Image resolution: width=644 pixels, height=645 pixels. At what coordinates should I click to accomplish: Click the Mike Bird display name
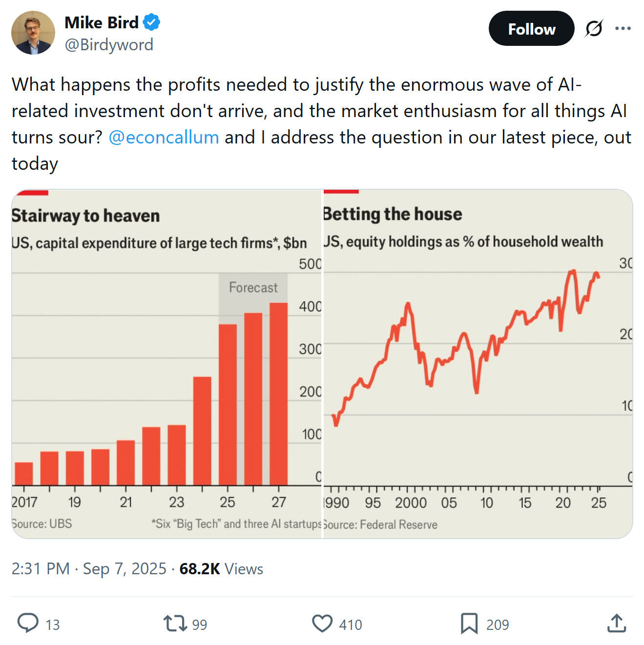coord(102,22)
